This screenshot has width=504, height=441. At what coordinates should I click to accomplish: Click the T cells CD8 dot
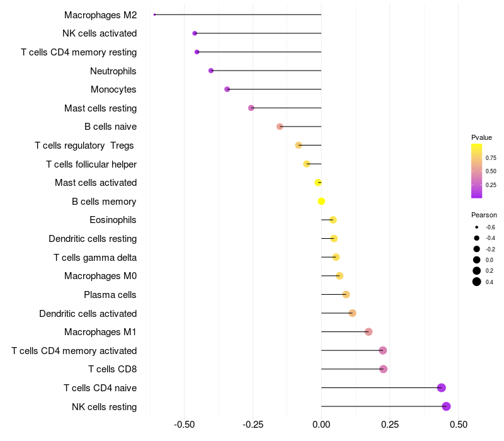[x=383, y=369]
